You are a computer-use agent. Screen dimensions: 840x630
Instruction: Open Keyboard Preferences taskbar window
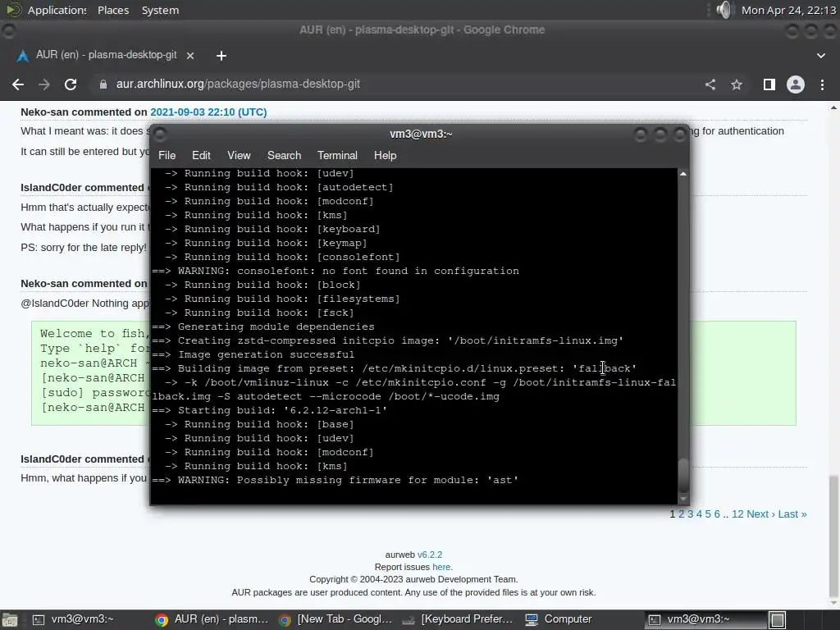(458, 620)
